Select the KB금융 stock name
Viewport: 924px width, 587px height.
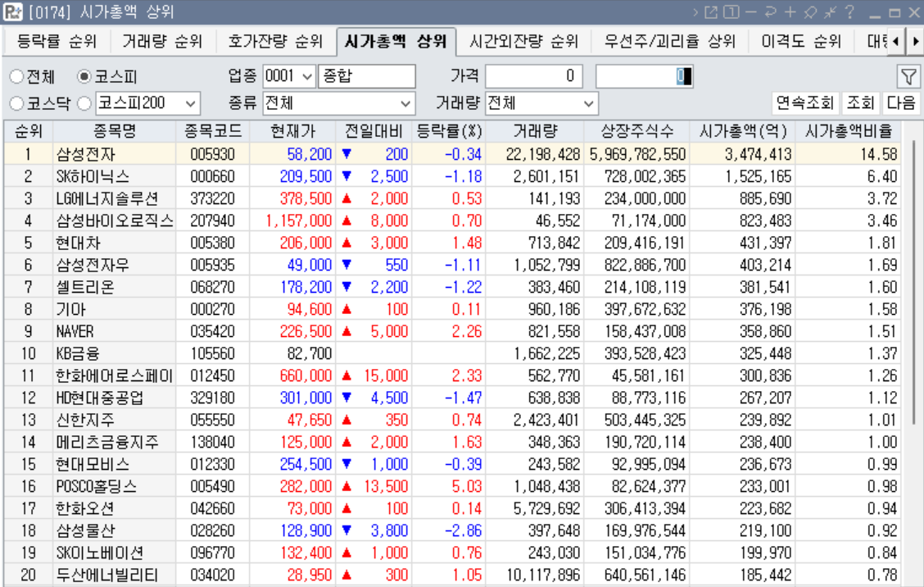[77, 353]
